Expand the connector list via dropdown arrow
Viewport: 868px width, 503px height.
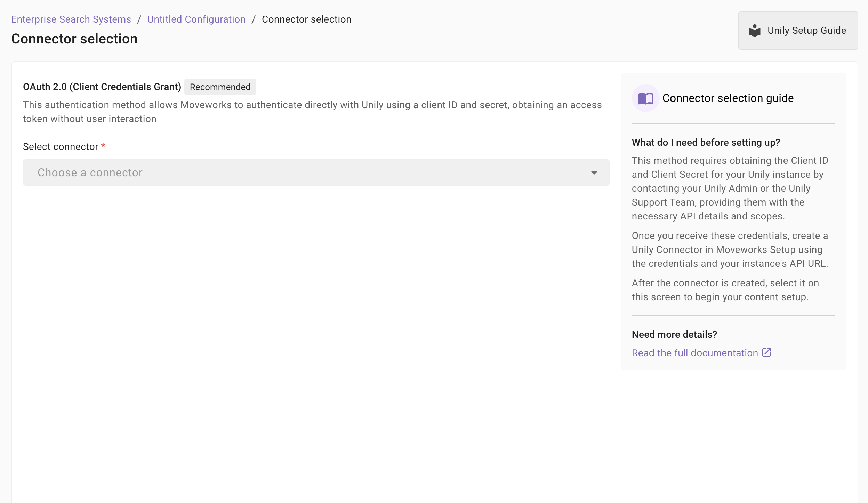(x=594, y=173)
